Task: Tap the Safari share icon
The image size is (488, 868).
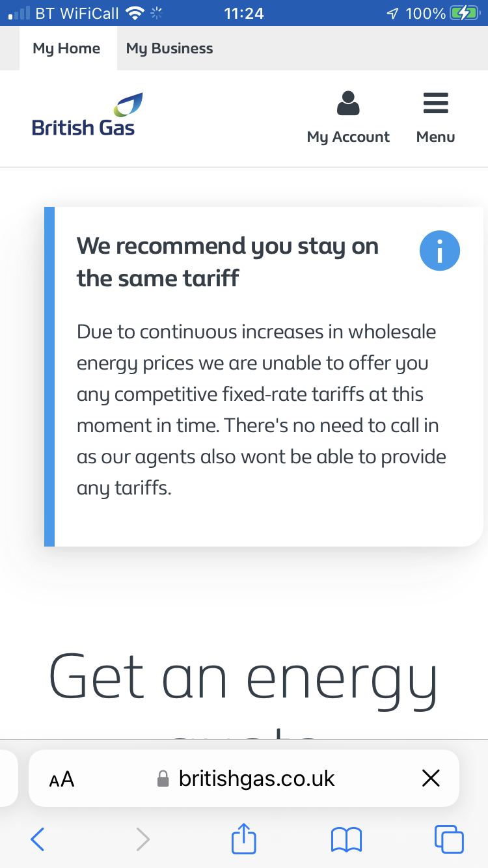Action: point(245,839)
